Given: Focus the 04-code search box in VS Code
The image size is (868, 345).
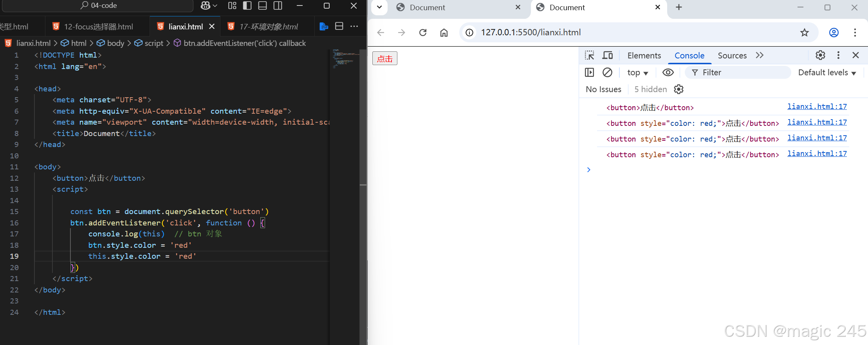Looking at the screenshot, I should 98,5.
